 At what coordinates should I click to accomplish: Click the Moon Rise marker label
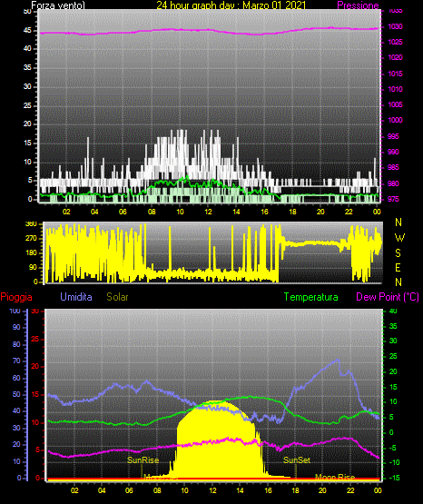[x=335, y=477]
